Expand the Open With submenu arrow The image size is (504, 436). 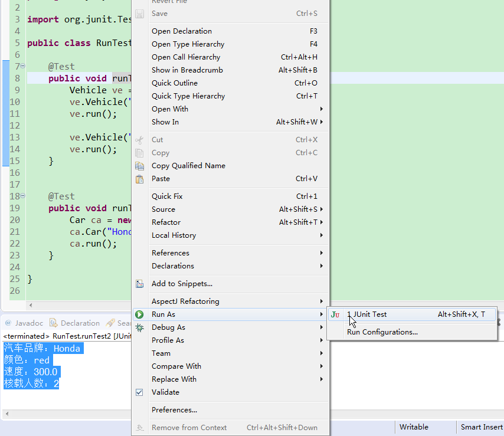pyautogui.click(x=322, y=109)
